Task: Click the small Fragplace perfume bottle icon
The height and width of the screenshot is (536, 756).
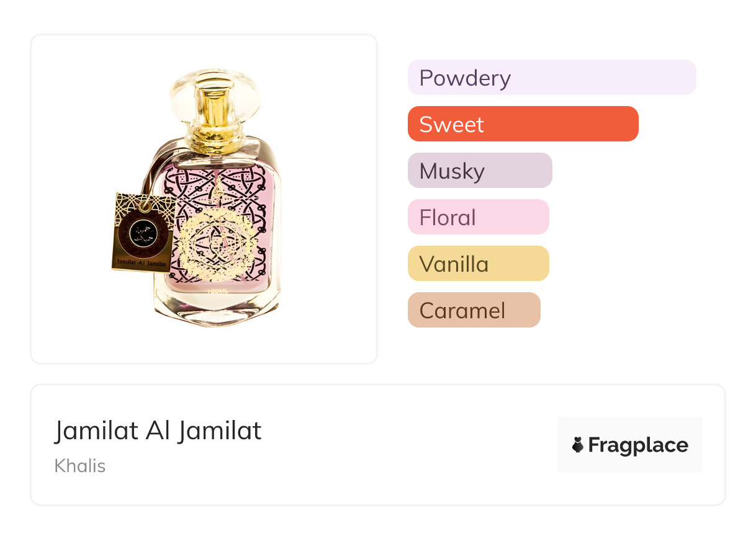Action: coord(578,445)
